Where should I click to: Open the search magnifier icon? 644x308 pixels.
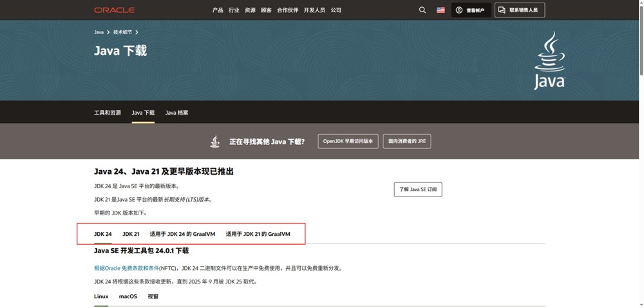pyautogui.click(x=422, y=10)
